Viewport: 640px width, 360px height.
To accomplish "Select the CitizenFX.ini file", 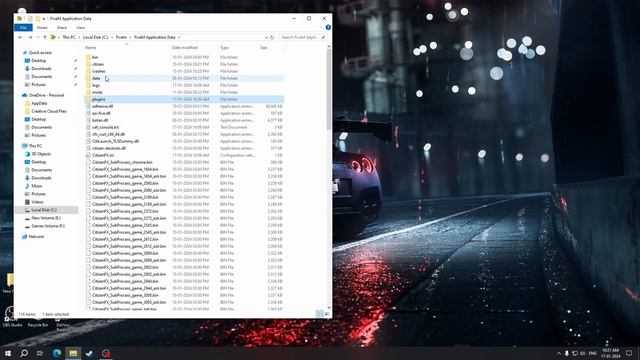I will [103, 155].
